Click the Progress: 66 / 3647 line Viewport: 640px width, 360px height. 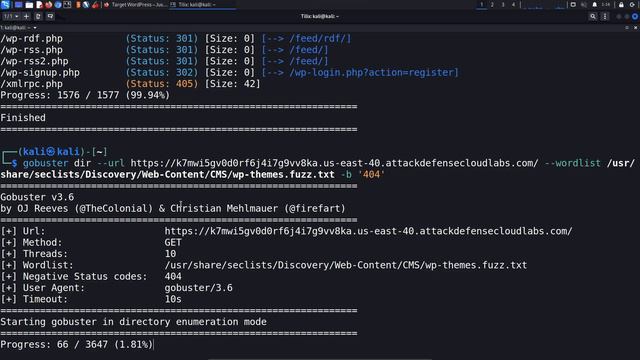click(76, 344)
